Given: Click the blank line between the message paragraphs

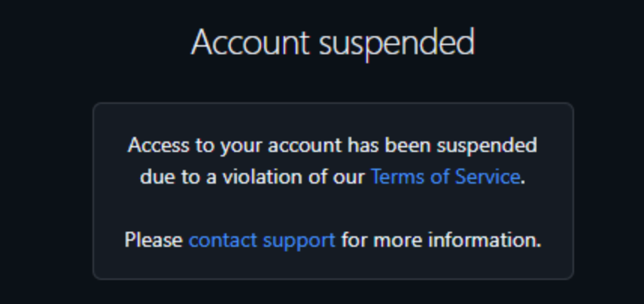Looking at the screenshot, I should pos(332,208).
